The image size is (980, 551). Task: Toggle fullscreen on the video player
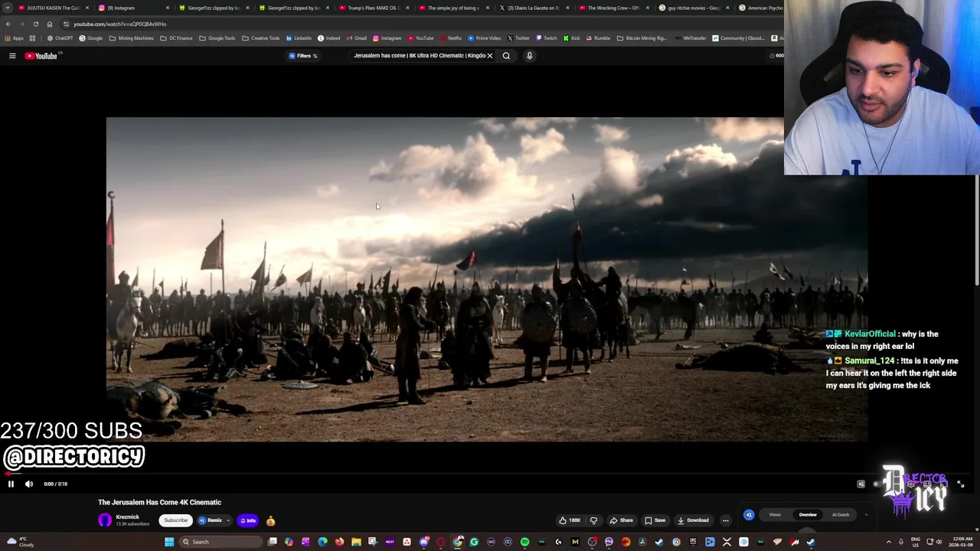(x=961, y=484)
